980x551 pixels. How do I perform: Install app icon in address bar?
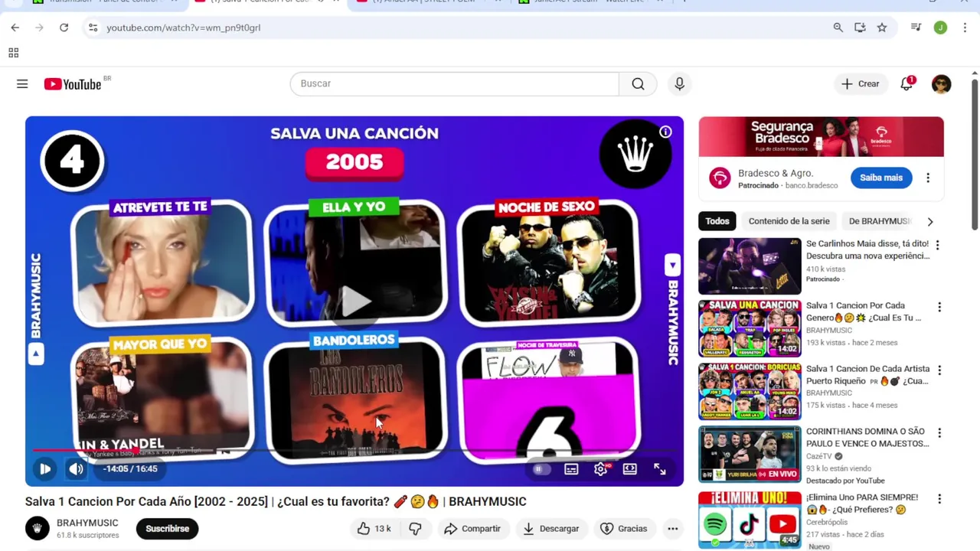860,28
